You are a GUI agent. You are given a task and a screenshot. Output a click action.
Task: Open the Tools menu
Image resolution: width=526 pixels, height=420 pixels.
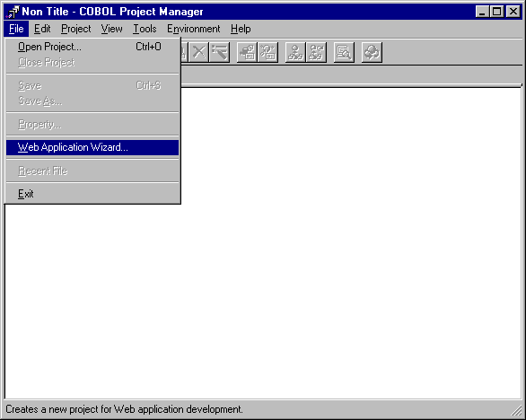pos(145,29)
